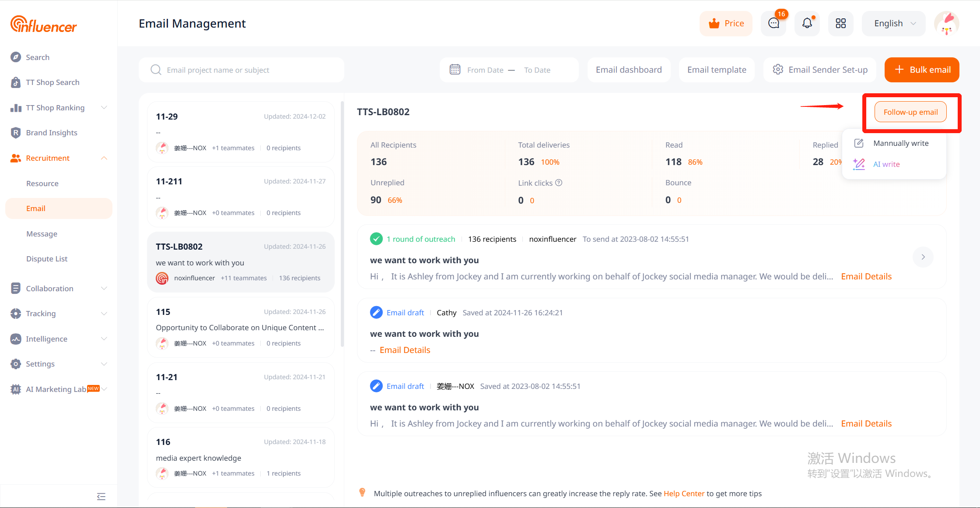Click the calendar icon in date range
980x508 pixels.
click(x=455, y=70)
